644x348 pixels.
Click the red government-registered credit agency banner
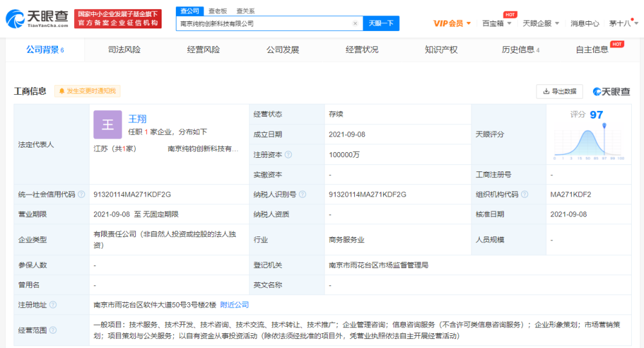pos(118,19)
